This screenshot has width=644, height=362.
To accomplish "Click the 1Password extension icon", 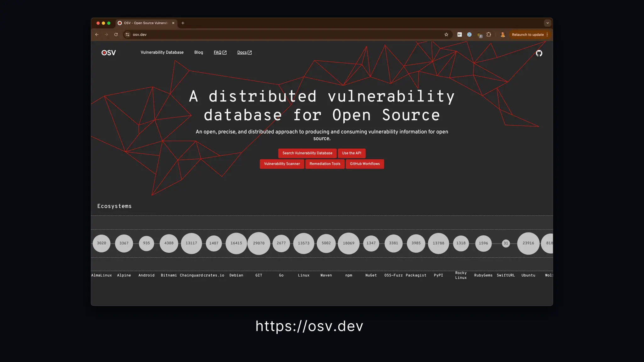I will pos(469,35).
